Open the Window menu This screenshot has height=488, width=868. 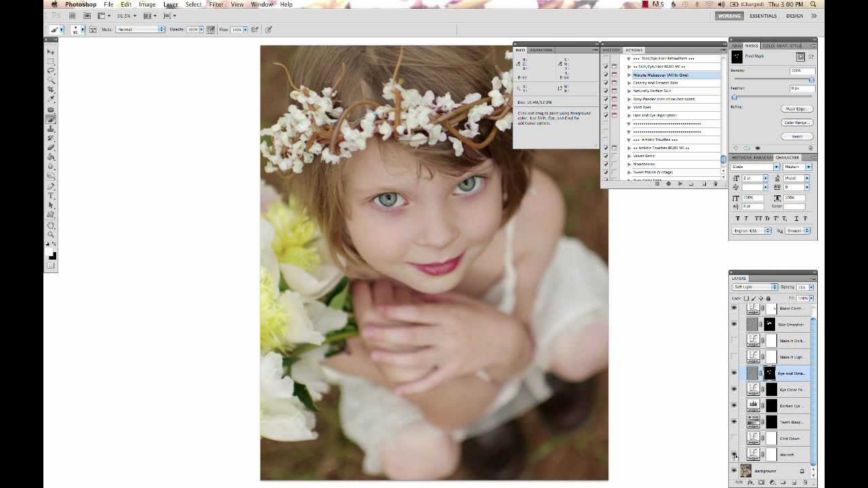click(262, 4)
